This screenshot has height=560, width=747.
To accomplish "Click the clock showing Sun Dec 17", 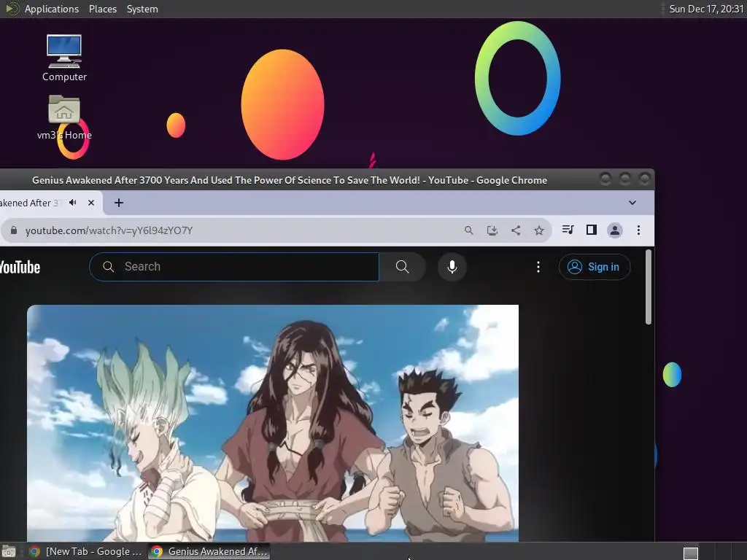I will tap(706, 9).
